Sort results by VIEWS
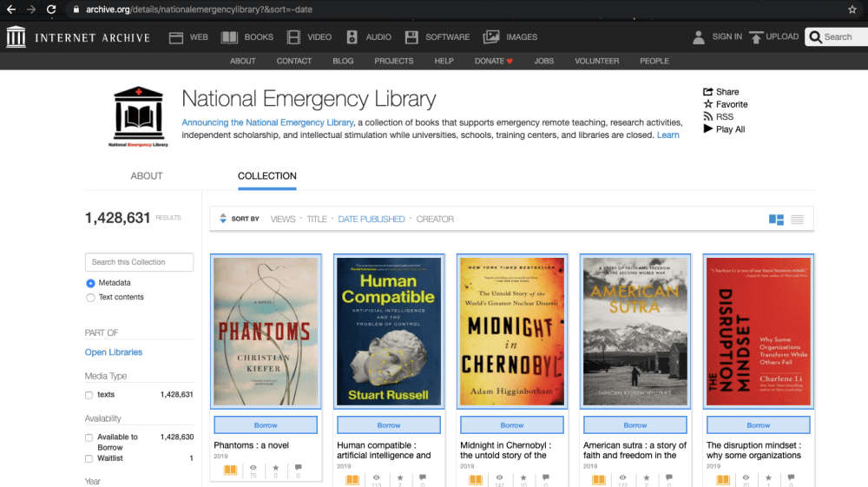The height and width of the screenshot is (487, 868). 282,219
